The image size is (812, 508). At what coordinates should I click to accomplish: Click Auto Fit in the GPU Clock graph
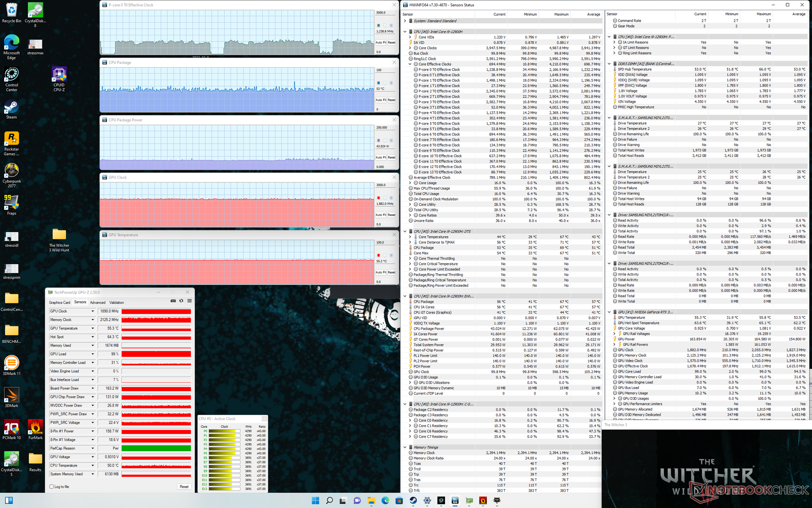tap(381, 215)
